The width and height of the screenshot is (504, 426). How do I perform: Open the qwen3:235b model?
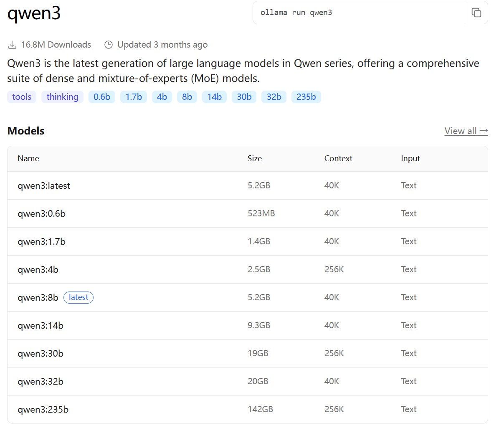click(43, 410)
